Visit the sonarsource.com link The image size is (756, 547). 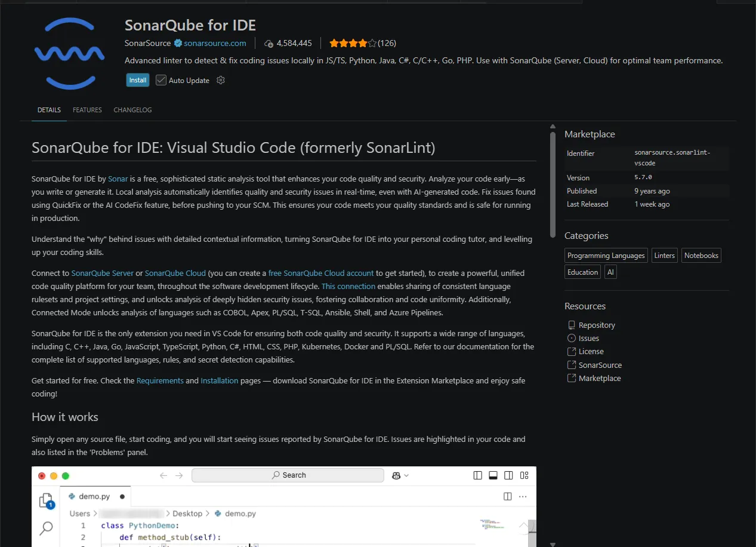pyautogui.click(x=215, y=43)
